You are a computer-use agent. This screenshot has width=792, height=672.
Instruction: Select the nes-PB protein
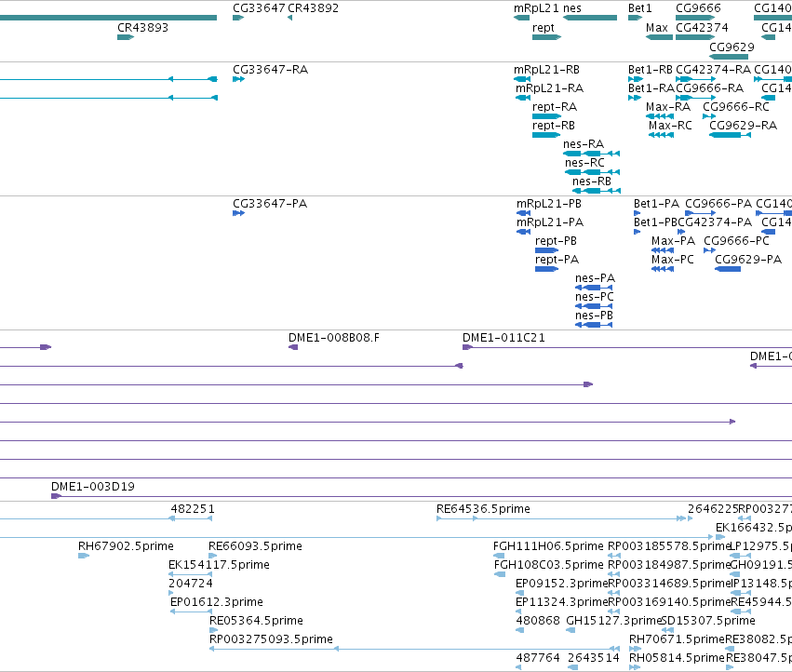coord(594,316)
